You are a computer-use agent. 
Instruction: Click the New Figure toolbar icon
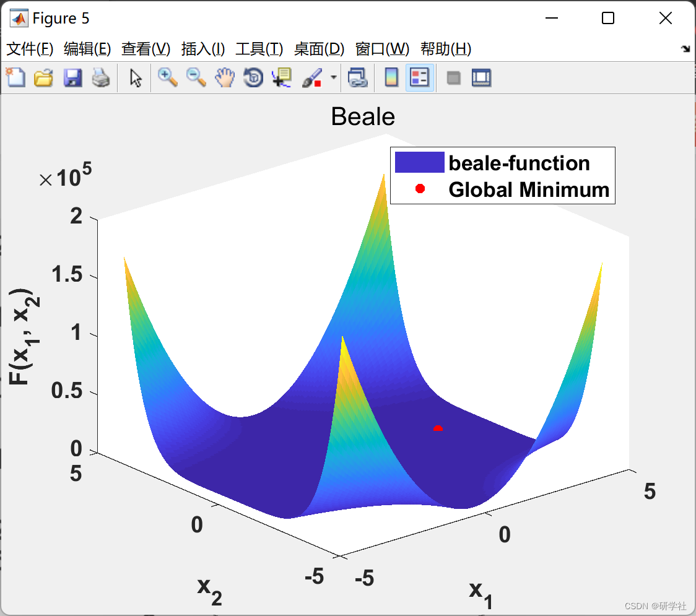click(16, 77)
